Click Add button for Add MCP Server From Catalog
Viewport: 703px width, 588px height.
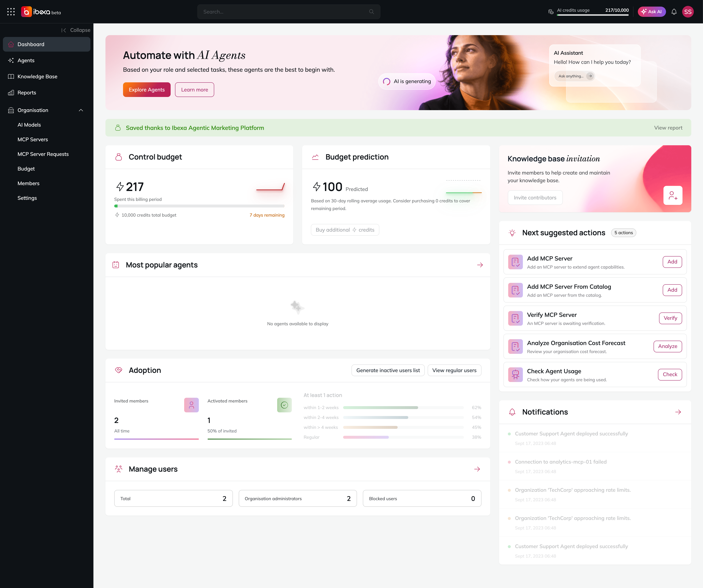coord(672,290)
